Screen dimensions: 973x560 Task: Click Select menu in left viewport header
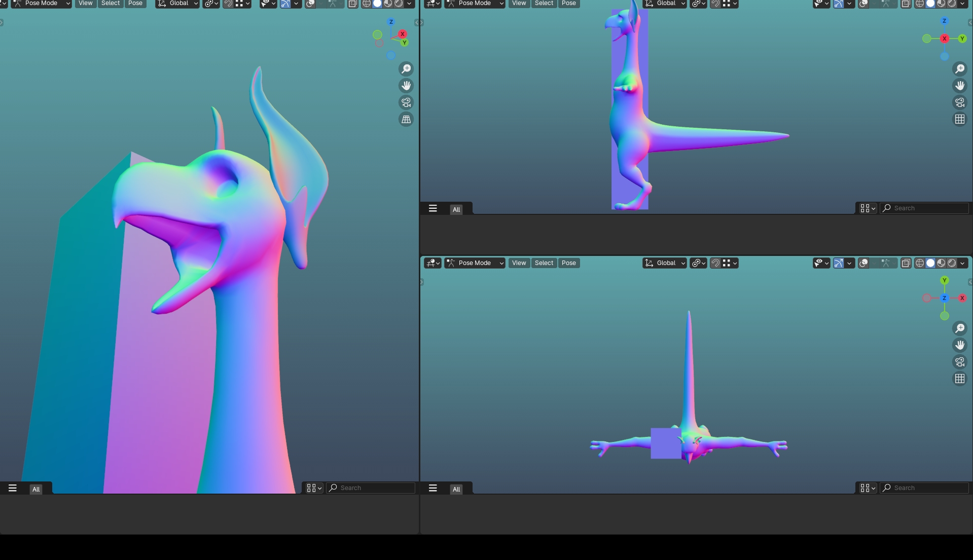111,4
